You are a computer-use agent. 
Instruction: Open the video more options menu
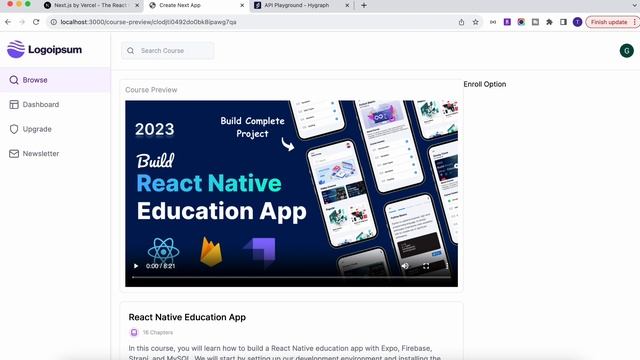pyautogui.click(x=447, y=266)
